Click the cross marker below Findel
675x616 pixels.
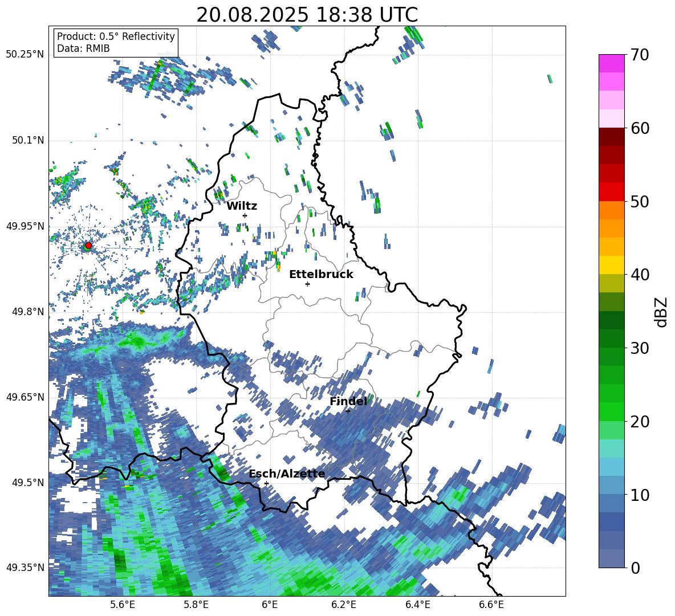(348, 411)
